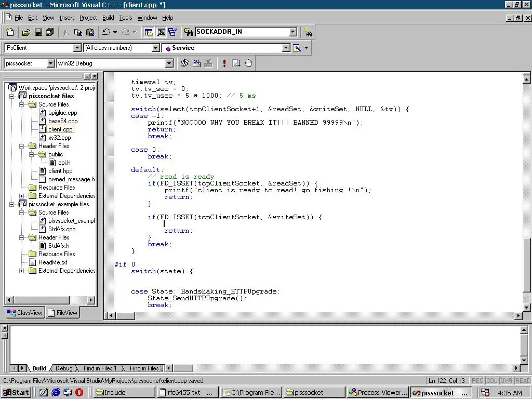Select api.h in the public folder
The height and width of the screenshot is (399, 532).
tap(64, 163)
